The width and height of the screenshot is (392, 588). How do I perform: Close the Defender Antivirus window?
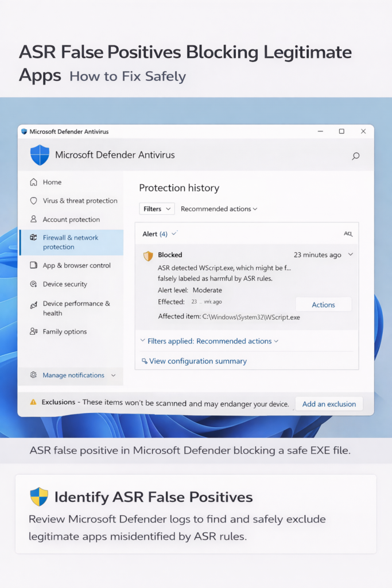coord(363,131)
